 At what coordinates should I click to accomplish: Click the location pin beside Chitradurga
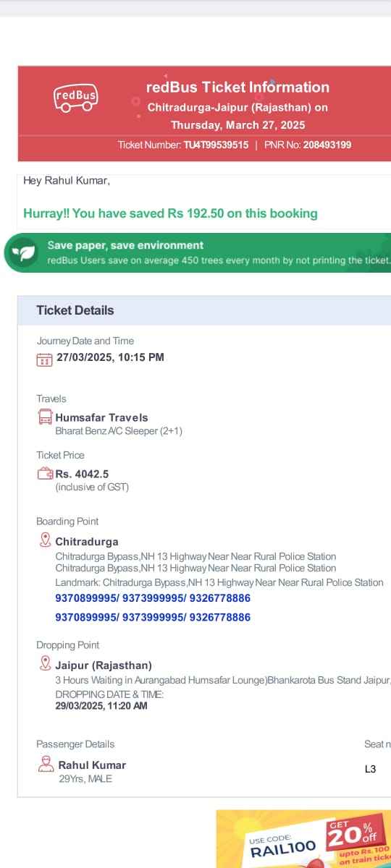(45, 540)
